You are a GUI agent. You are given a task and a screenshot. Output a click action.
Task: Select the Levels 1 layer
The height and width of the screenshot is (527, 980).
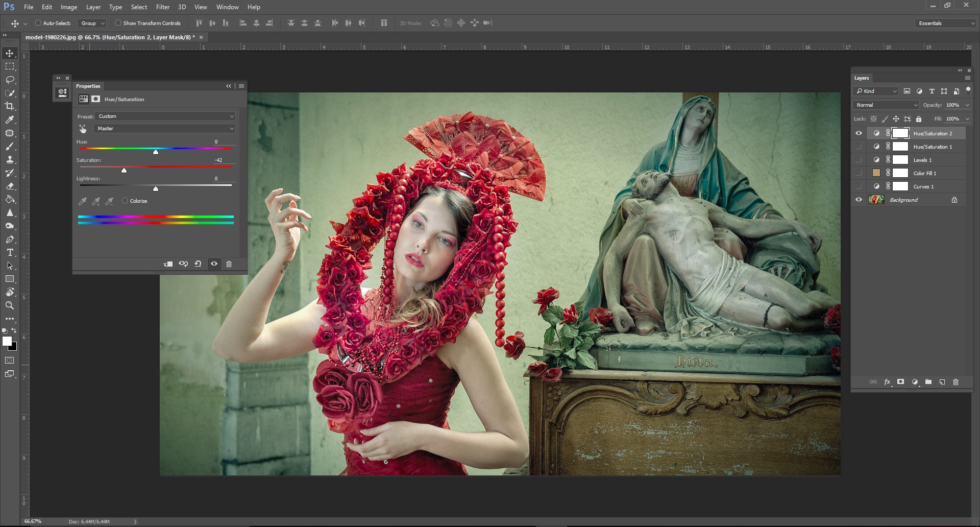(x=922, y=160)
